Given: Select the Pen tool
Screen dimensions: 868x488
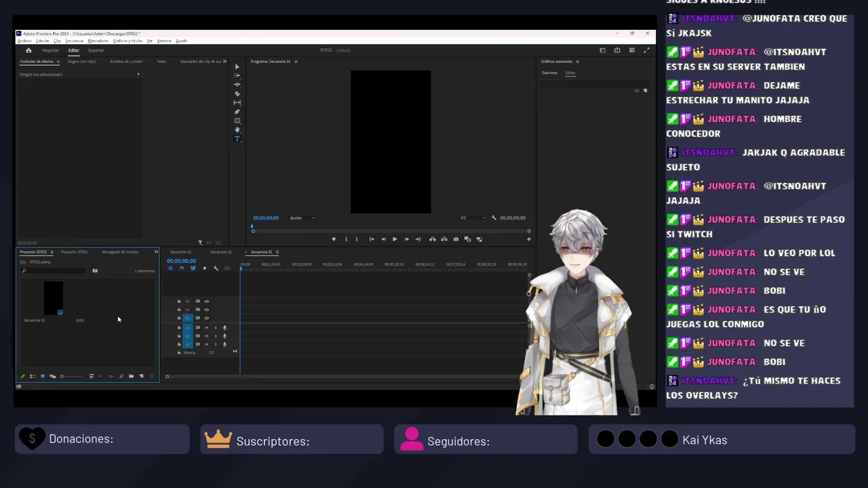Looking at the screenshot, I should click(x=237, y=112).
